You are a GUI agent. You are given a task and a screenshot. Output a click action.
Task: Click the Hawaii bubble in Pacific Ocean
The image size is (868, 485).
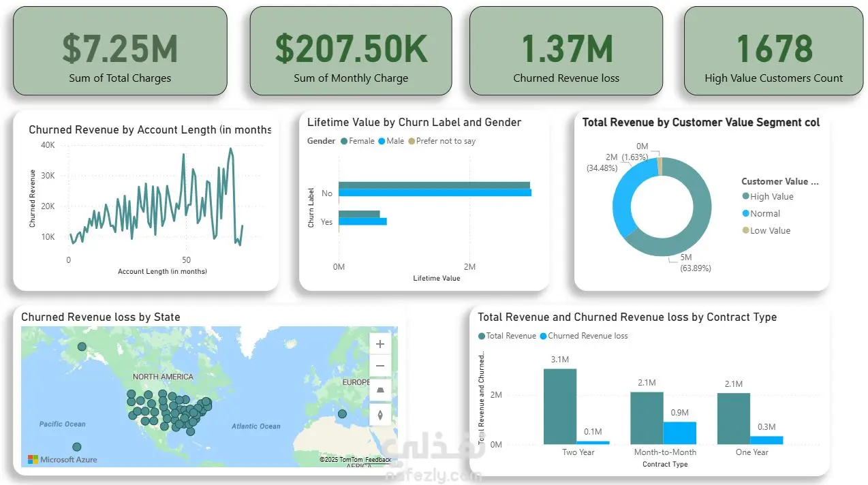click(x=77, y=447)
